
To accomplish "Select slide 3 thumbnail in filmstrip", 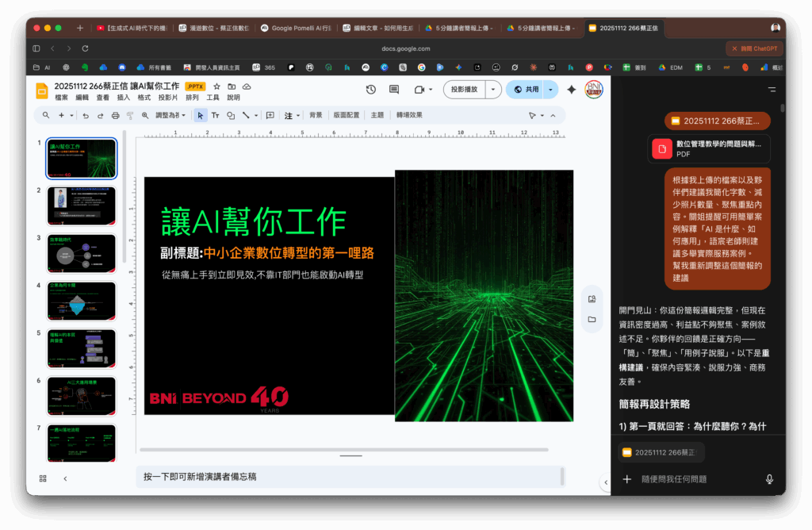I will (81, 253).
